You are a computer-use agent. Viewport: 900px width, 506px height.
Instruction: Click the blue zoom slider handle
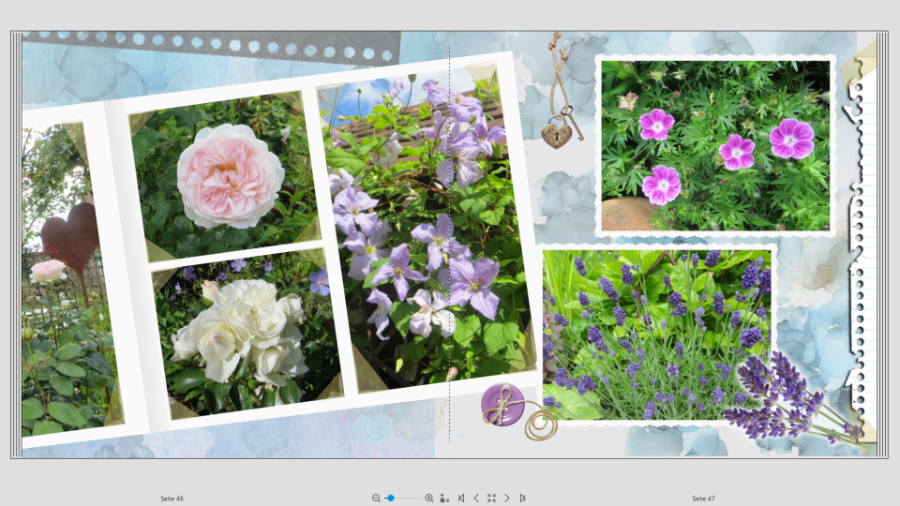point(391,498)
